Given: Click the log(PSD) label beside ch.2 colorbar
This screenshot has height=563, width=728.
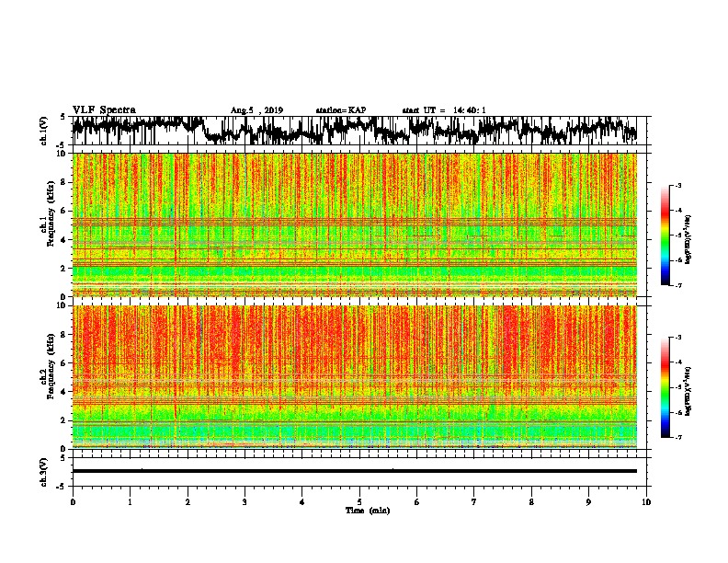Looking at the screenshot, I should point(688,391).
